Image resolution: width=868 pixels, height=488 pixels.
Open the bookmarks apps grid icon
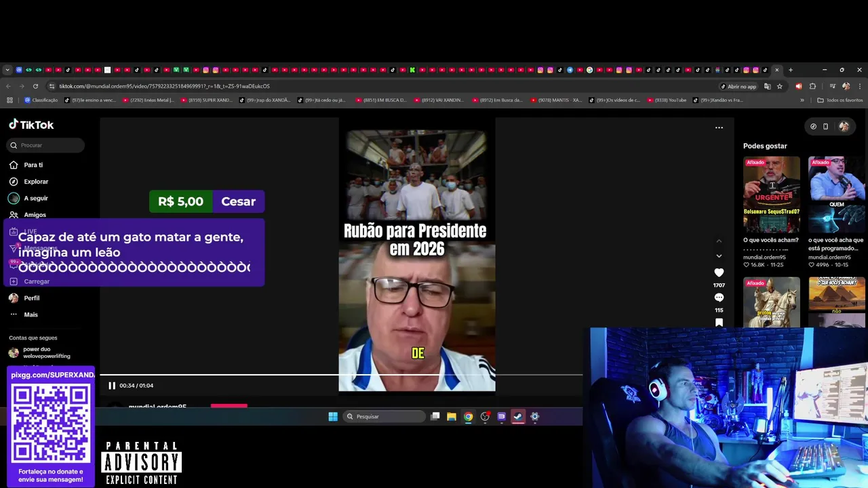tap(9, 100)
